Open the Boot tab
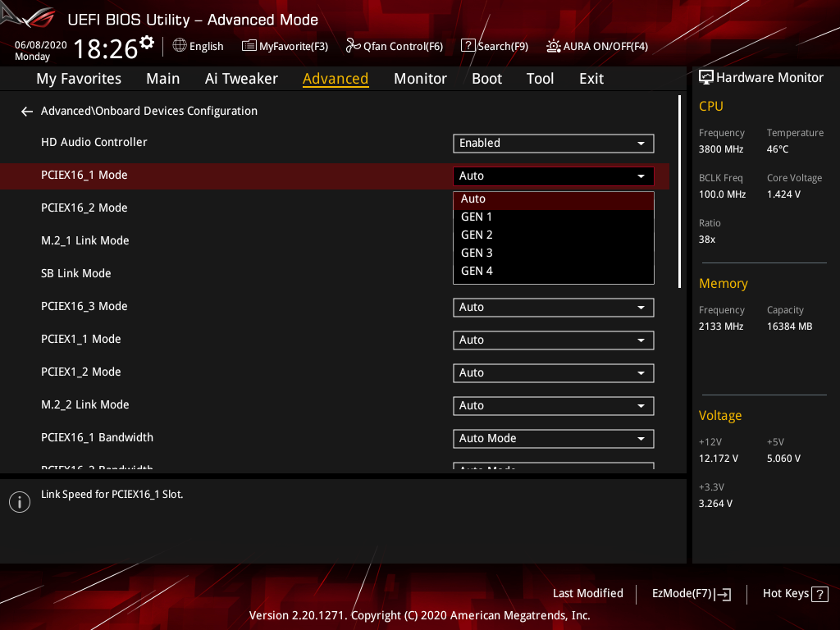The height and width of the screenshot is (630, 840). tap(486, 79)
